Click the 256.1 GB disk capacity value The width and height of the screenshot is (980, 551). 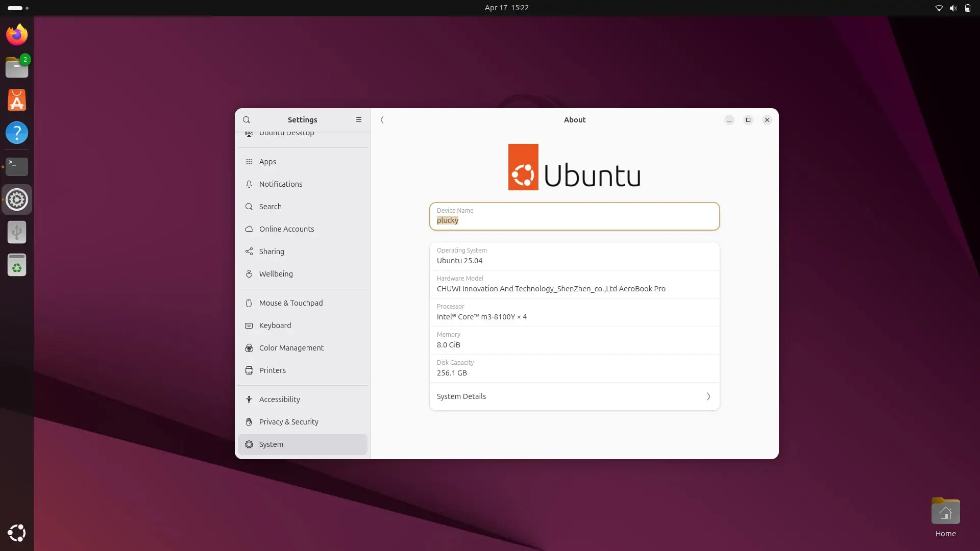(452, 373)
